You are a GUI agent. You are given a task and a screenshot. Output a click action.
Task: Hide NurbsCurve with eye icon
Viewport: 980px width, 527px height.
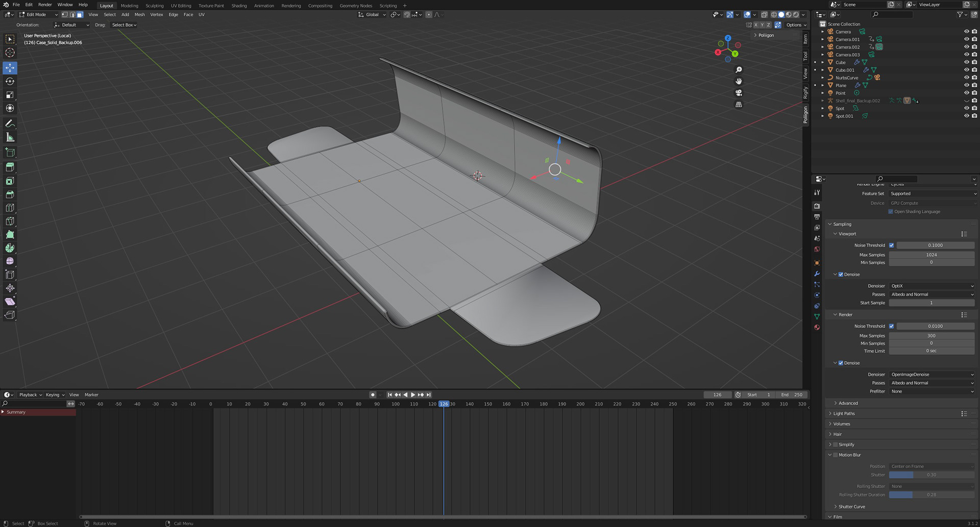point(966,78)
